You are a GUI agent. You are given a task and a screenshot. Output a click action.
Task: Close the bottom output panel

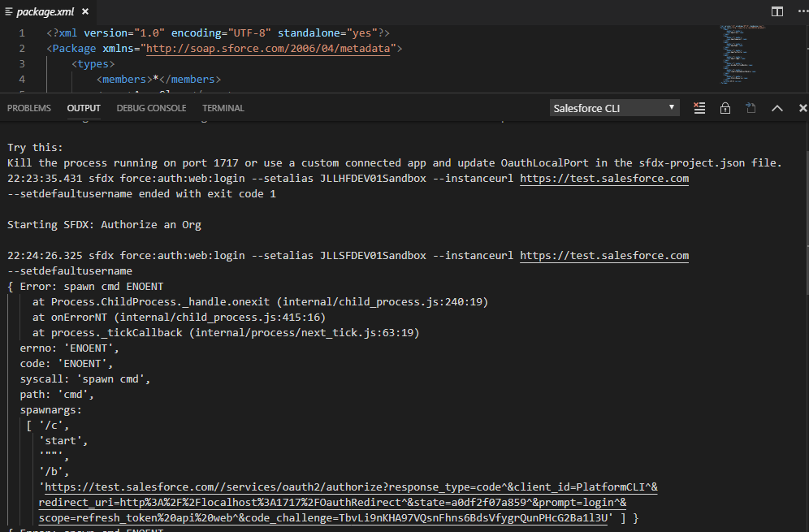[803, 108]
